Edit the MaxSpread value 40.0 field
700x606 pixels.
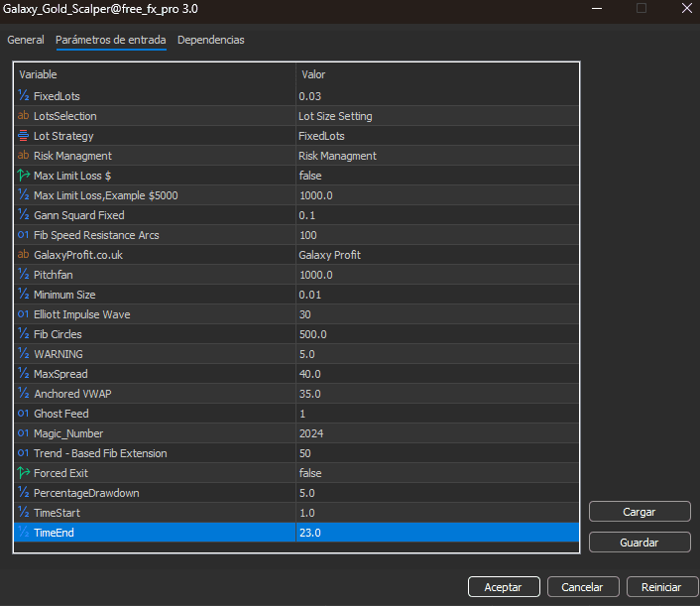click(436, 374)
